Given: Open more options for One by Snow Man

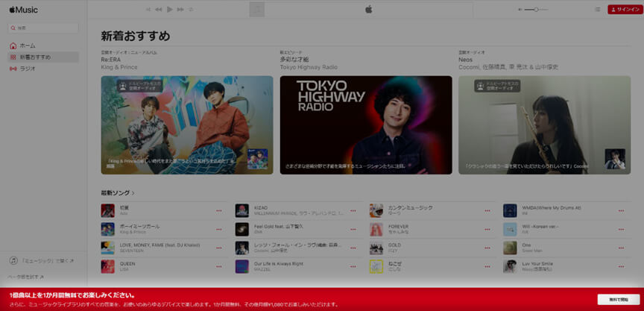Looking at the screenshot, I should click(x=621, y=248).
